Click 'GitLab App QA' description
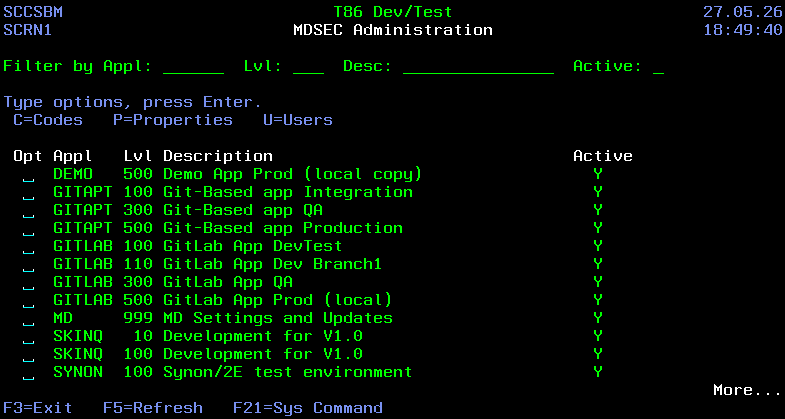The width and height of the screenshot is (785, 419). [x=228, y=282]
